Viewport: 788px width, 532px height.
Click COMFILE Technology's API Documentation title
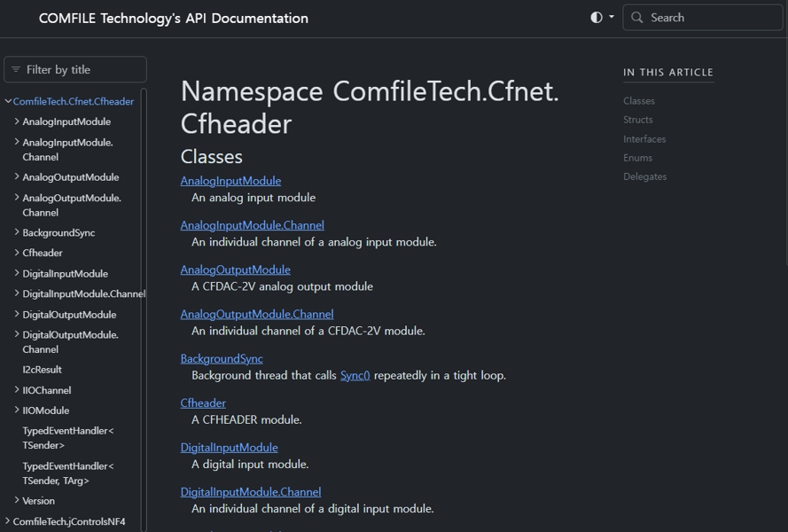pos(174,19)
